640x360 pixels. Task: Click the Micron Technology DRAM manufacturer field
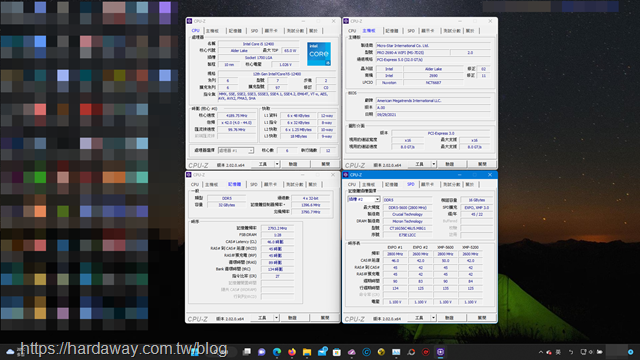pyautogui.click(x=407, y=221)
